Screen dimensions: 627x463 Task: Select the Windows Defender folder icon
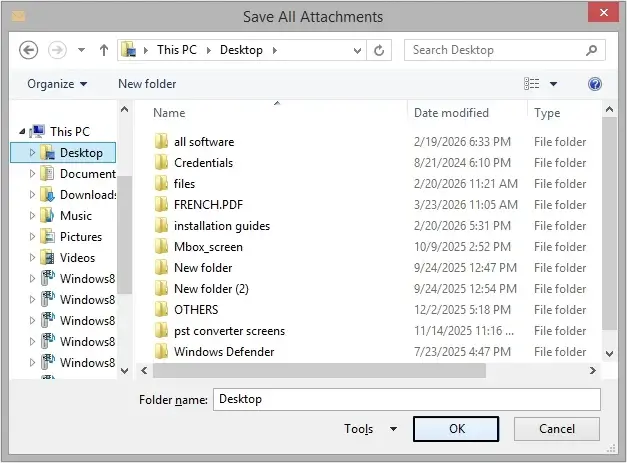click(x=161, y=351)
